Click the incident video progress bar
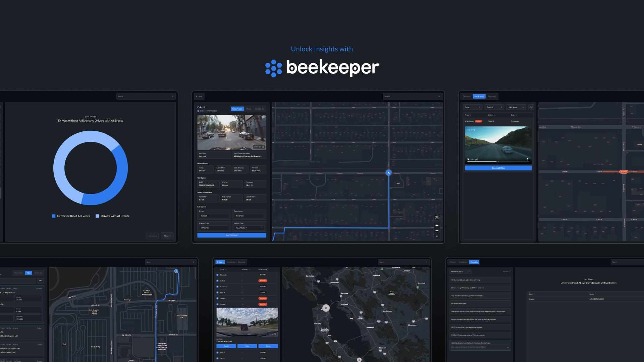 (498, 162)
